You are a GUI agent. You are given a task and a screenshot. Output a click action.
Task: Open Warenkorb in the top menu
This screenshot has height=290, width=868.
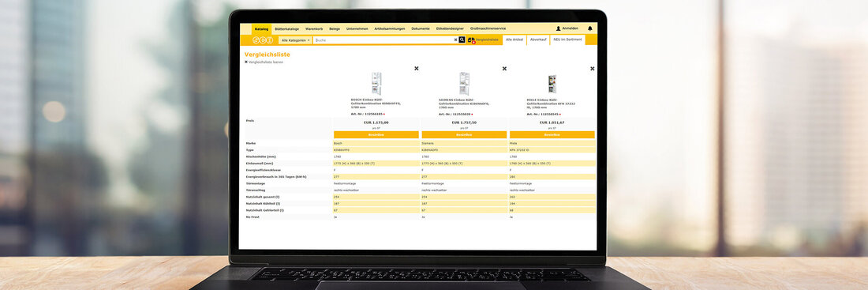(x=314, y=28)
